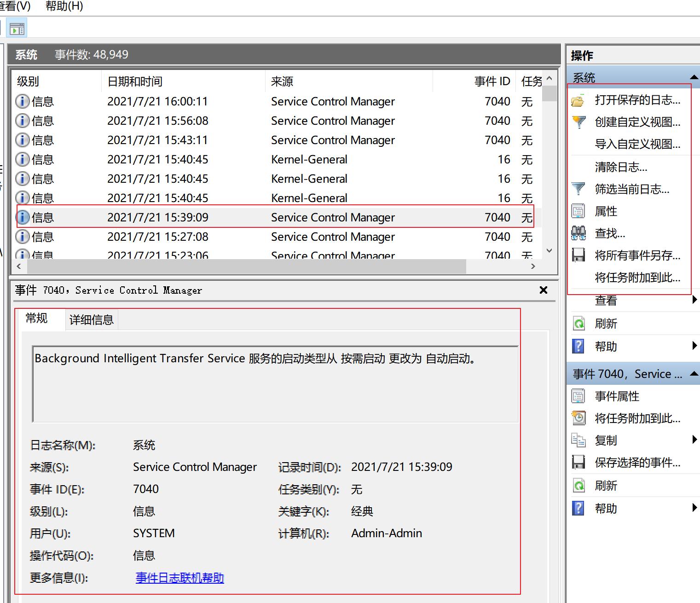Screen dimensions: 700x603
Task: Expand the event section 帮助 submenu arrow
Action: click(x=695, y=508)
